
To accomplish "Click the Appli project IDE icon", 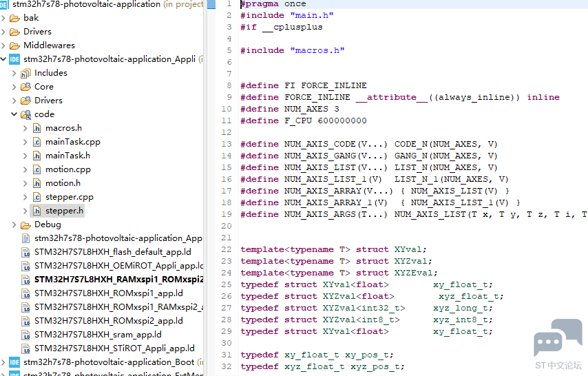I will [x=14, y=59].
